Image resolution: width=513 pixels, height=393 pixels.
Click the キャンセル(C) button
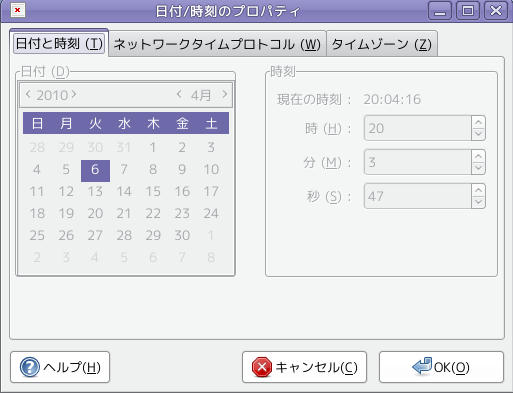pyautogui.click(x=304, y=367)
